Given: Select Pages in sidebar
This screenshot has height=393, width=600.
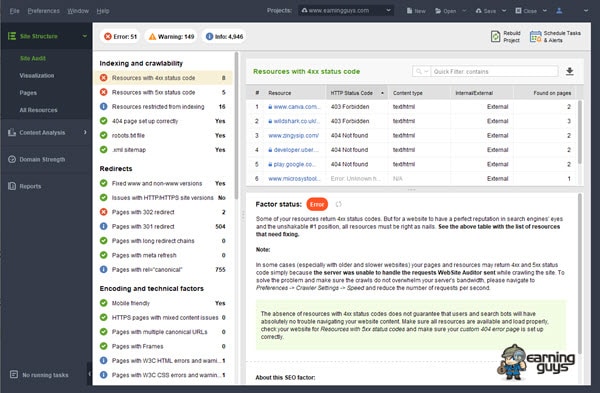Looking at the screenshot, I should tap(28, 93).
